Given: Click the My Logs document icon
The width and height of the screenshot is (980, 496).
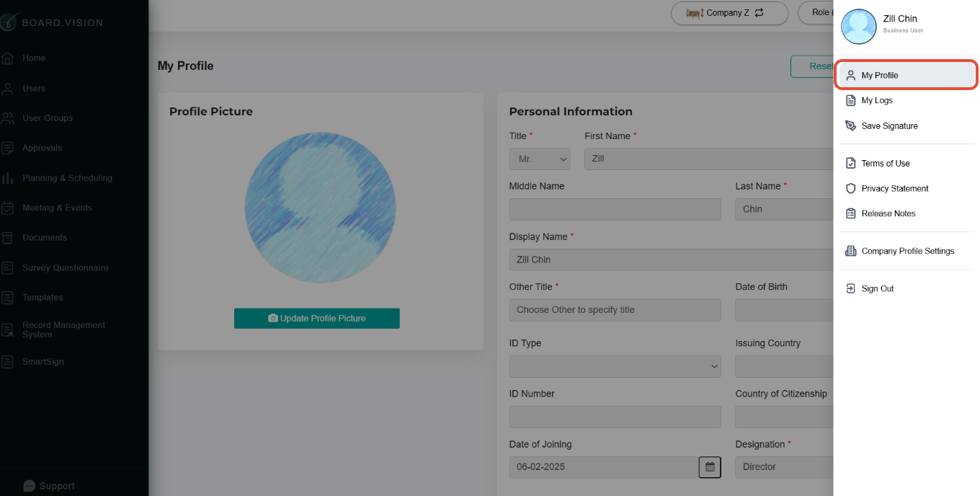Looking at the screenshot, I should (x=850, y=100).
